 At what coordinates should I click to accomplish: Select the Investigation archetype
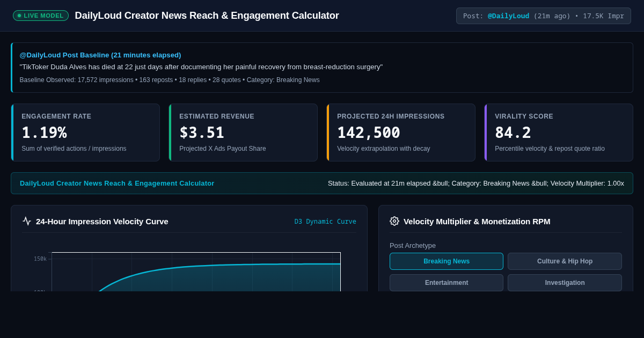click(565, 283)
